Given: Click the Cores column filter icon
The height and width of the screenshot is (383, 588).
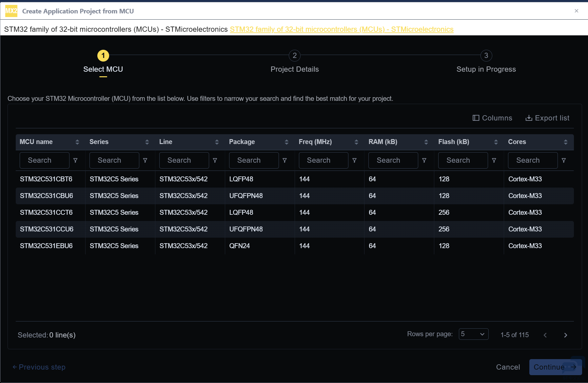Looking at the screenshot, I should (x=564, y=160).
